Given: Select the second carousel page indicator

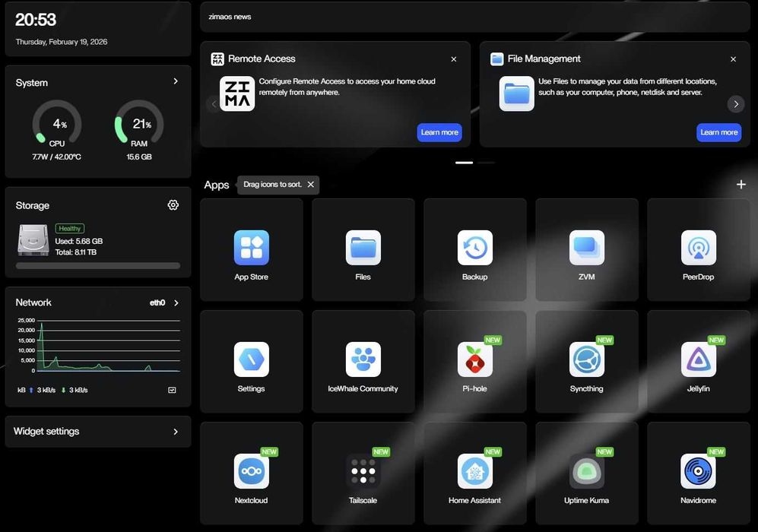Looking at the screenshot, I should click(487, 163).
